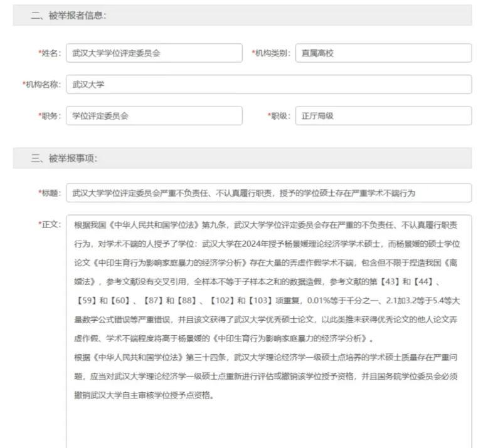This screenshot has height=448, width=483.
Task: Click the *机构类别 label
Action: (x=271, y=53)
